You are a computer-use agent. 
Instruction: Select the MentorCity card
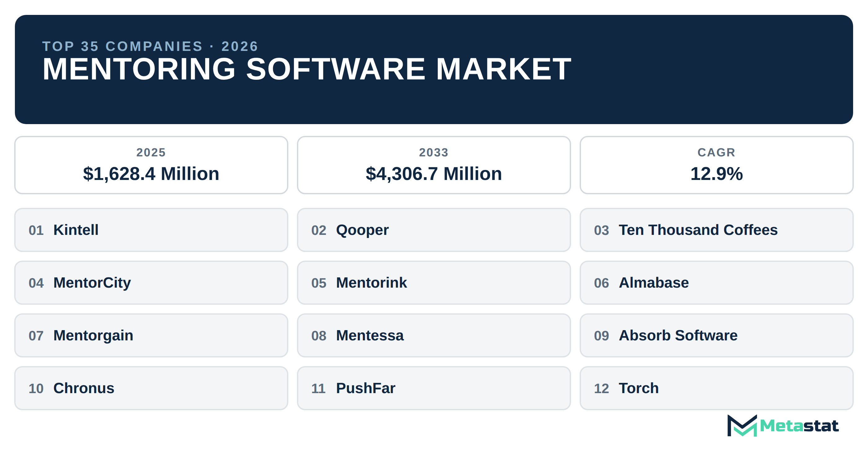[151, 283]
